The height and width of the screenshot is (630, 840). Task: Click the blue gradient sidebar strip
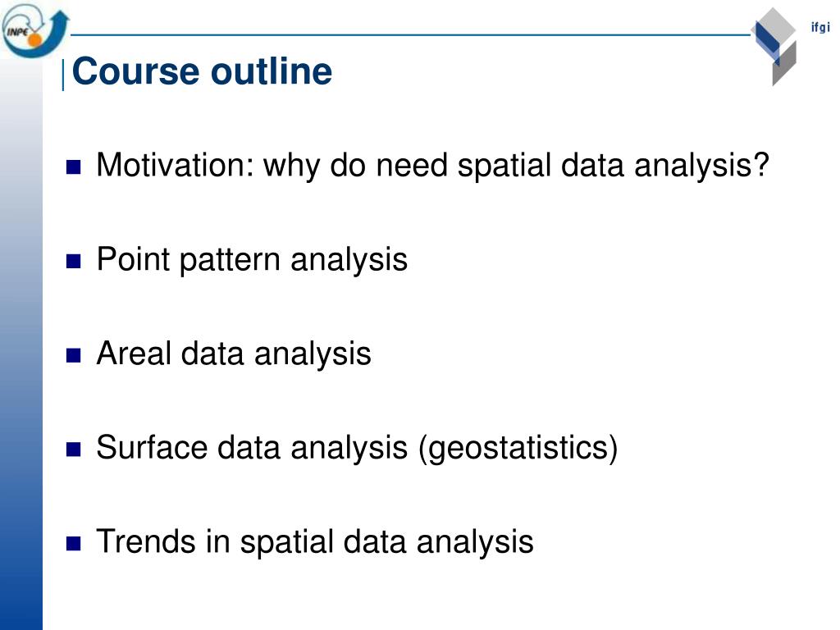click(x=21, y=343)
